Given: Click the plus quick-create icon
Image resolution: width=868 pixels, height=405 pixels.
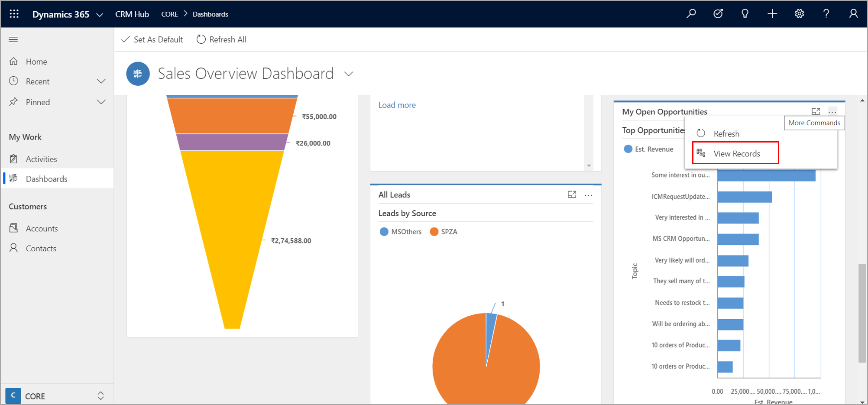Looking at the screenshot, I should coord(772,14).
